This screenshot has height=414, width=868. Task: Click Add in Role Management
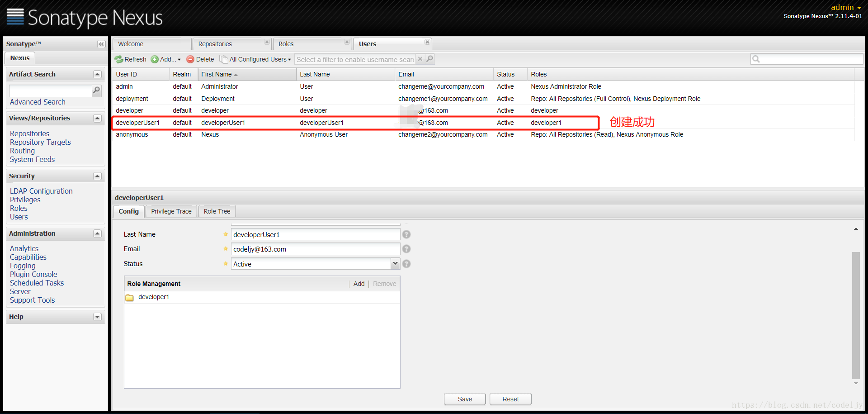pos(359,284)
